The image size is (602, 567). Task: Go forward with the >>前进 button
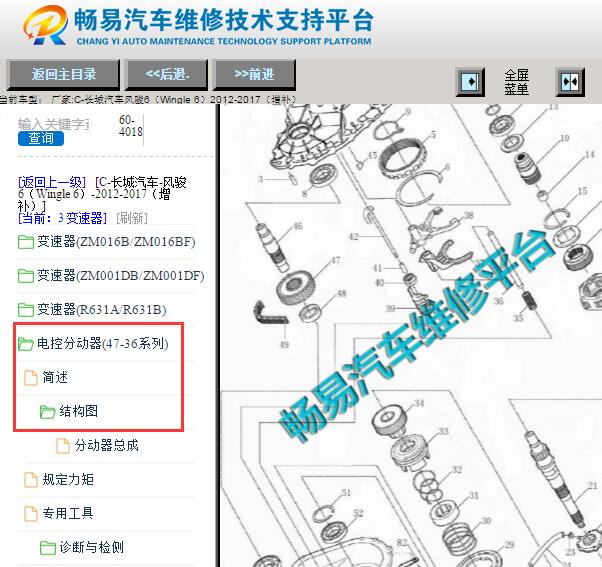(x=254, y=74)
